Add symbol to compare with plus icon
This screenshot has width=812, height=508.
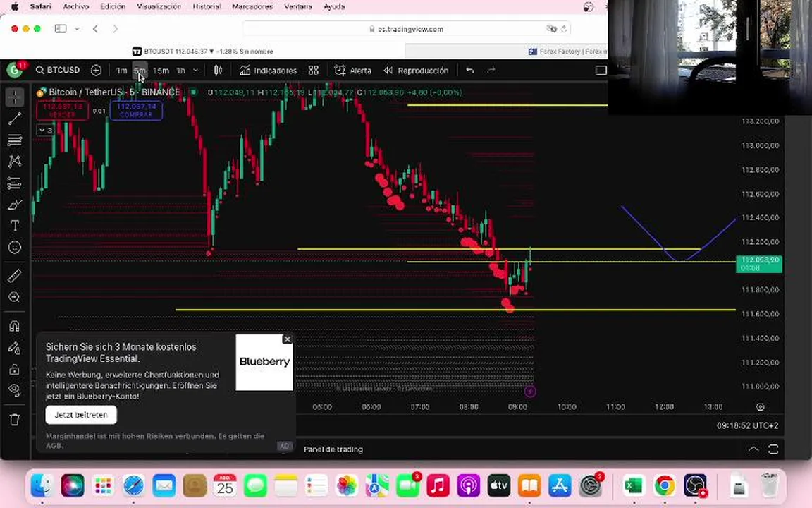[x=96, y=70]
